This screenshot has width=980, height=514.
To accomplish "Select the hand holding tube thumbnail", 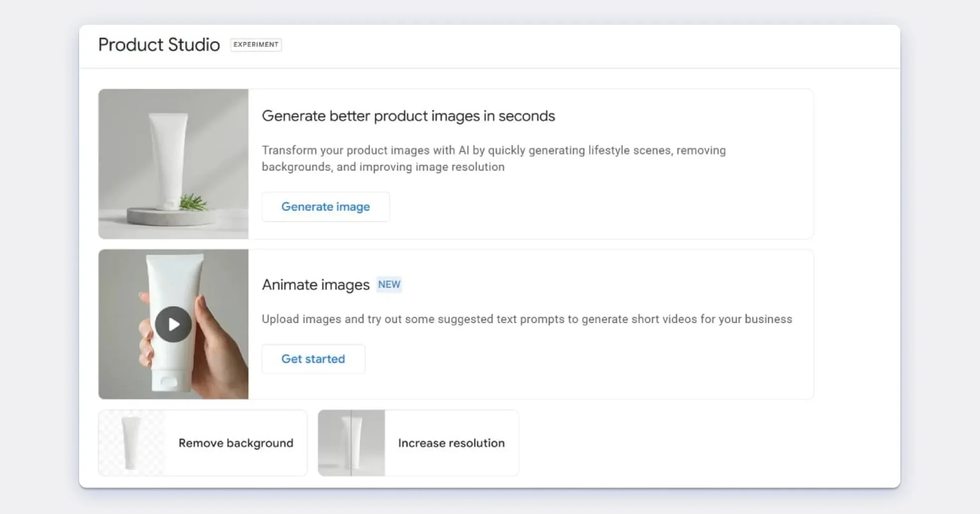I will 173,324.
